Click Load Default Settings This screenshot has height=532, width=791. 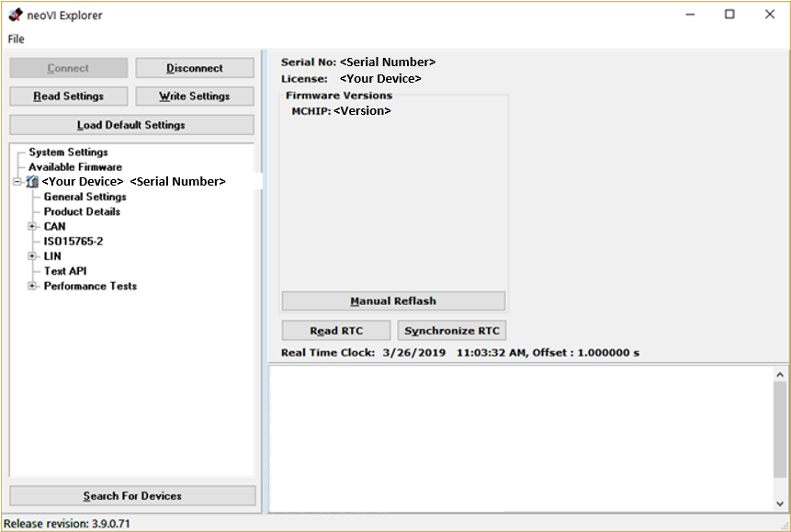click(x=131, y=125)
